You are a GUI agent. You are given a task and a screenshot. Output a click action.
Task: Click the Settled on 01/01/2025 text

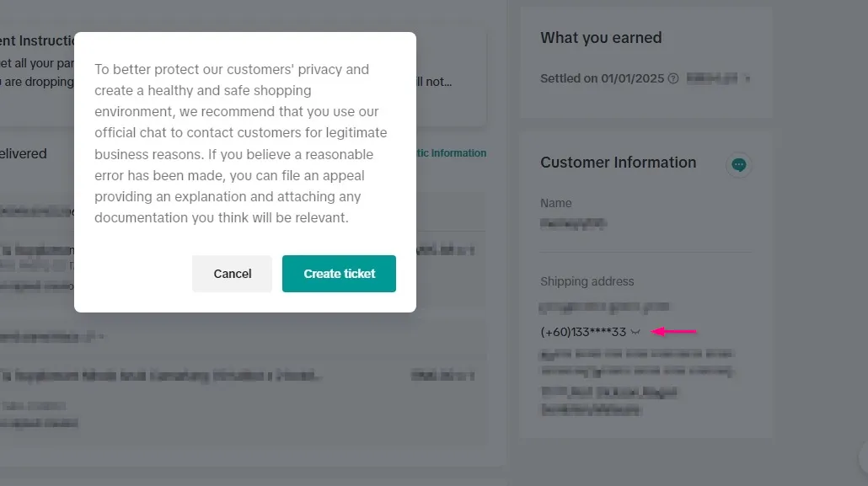[603, 78]
